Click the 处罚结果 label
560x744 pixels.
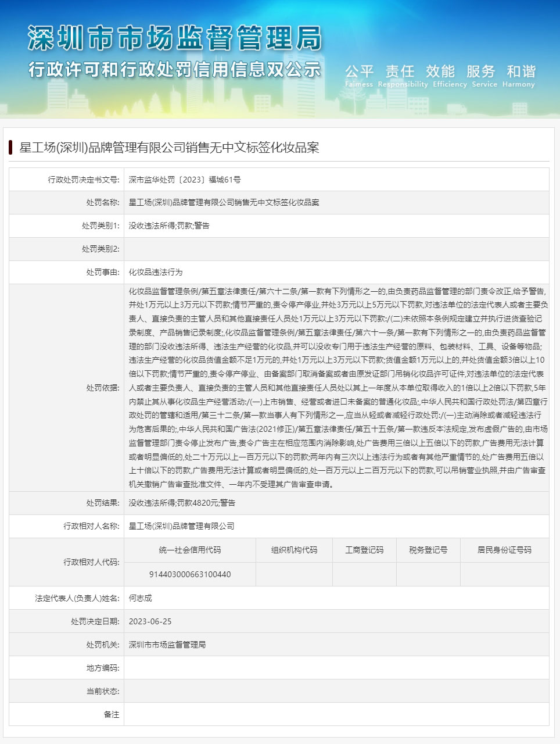102,503
